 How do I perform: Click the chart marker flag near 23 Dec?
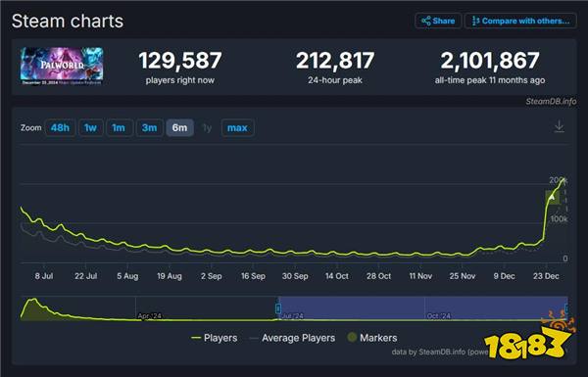point(552,198)
